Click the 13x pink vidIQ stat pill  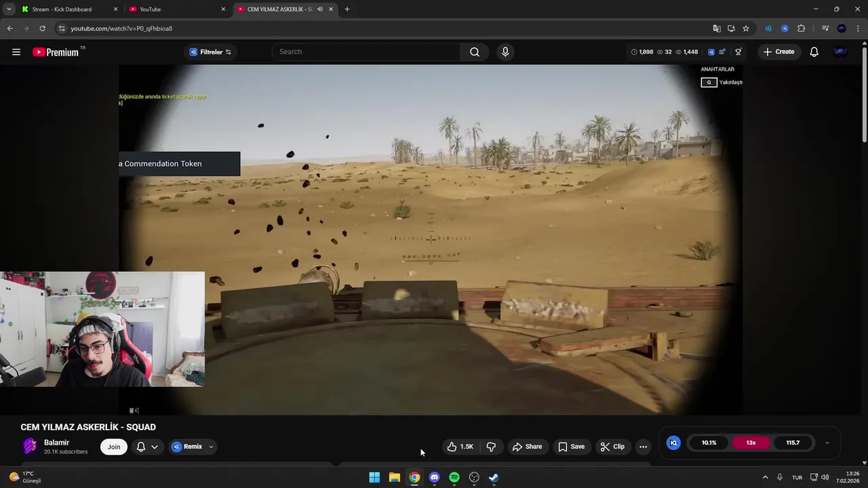click(x=751, y=443)
